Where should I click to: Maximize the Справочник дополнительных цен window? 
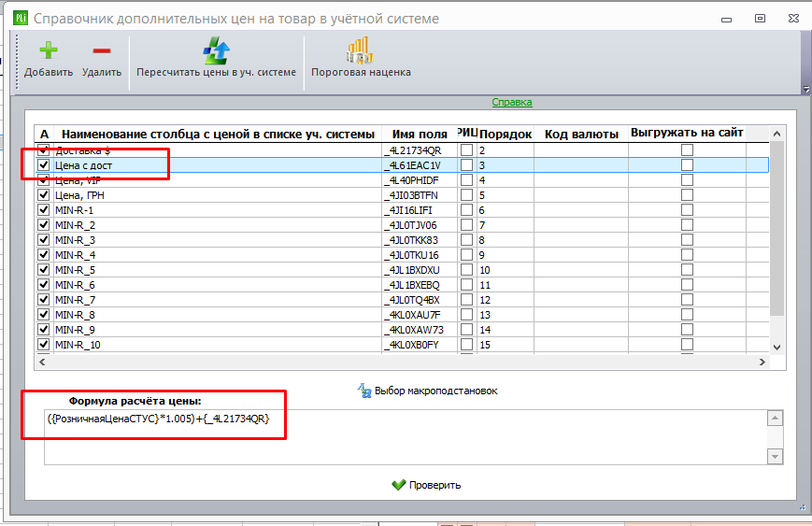coord(760,18)
